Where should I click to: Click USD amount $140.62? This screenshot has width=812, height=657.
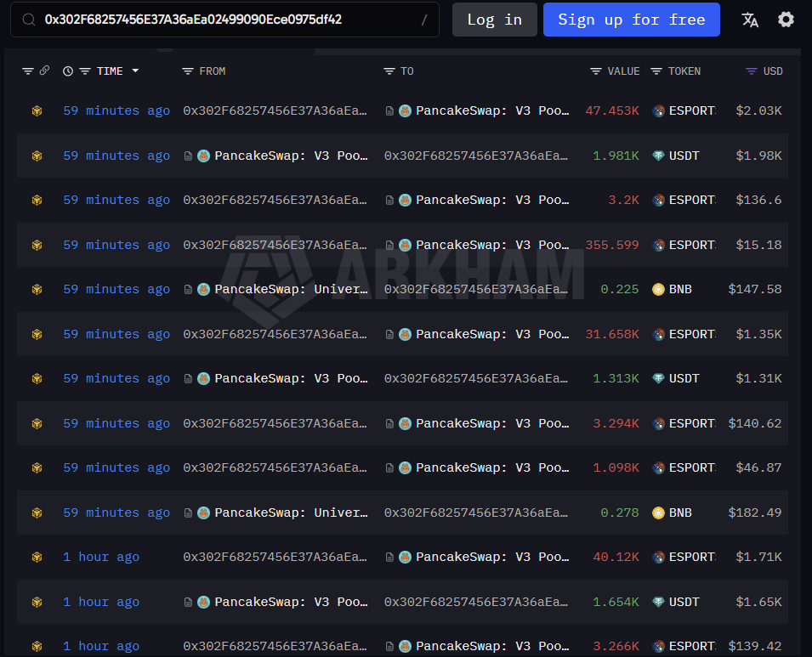(755, 423)
